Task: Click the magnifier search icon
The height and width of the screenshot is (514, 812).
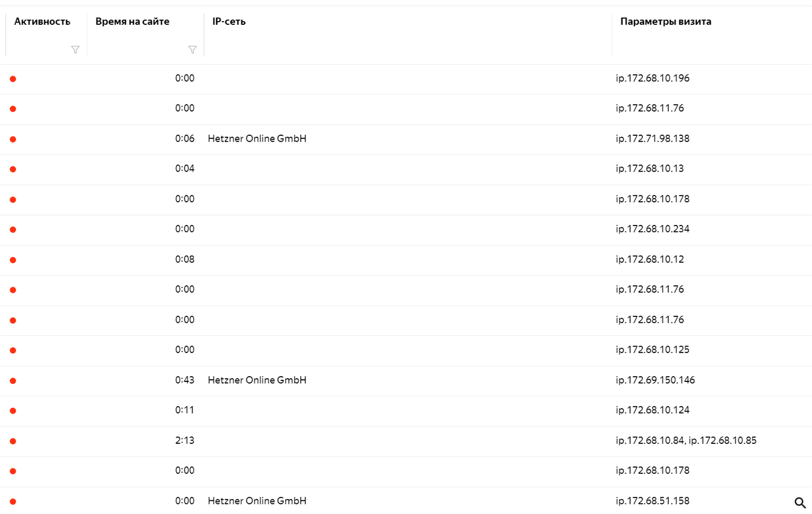Action: tap(800, 503)
